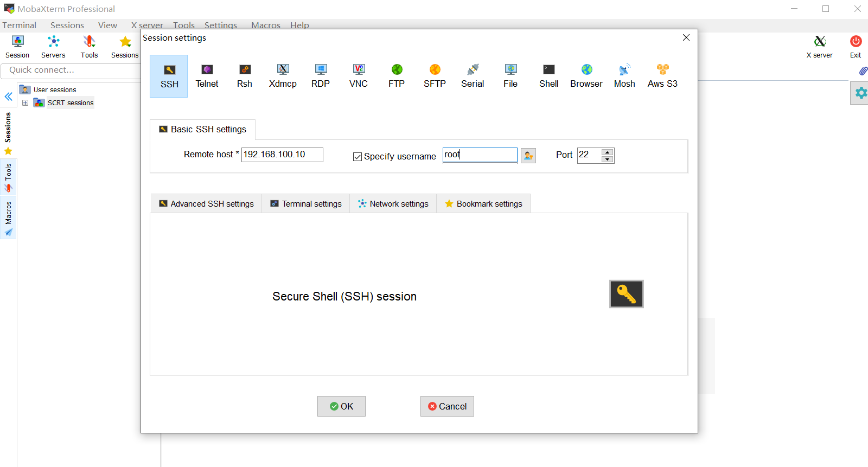The height and width of the screenshot is (467, 868).
Task: Open the X server menu
Action: tap(147, 25)
